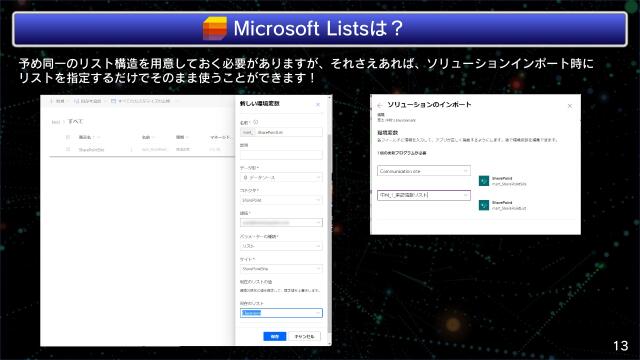This screenshot has width=640, height=360.
Task: Open the highlighted 現在のリスト dropdown
Action: (281, 313)
